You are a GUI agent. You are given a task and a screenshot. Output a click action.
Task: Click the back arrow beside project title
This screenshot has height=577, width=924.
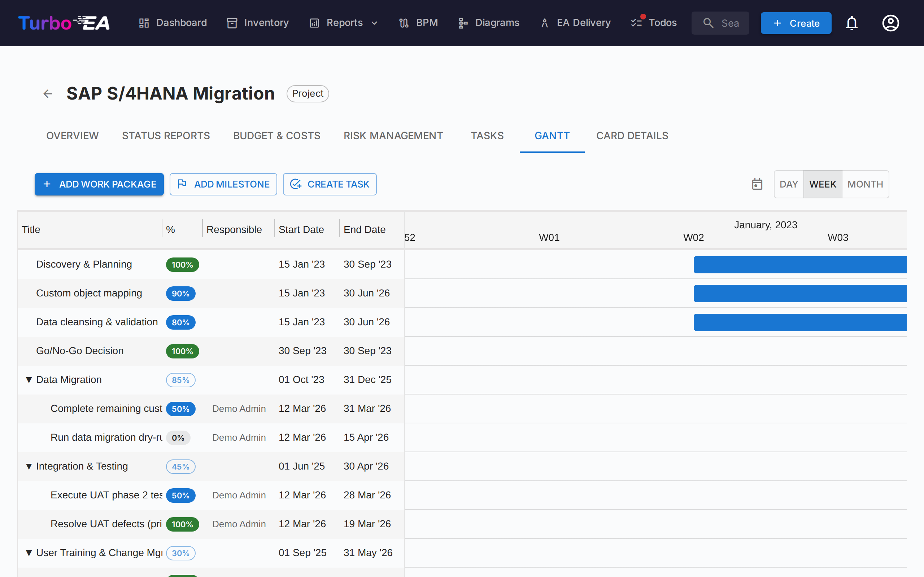47,93
